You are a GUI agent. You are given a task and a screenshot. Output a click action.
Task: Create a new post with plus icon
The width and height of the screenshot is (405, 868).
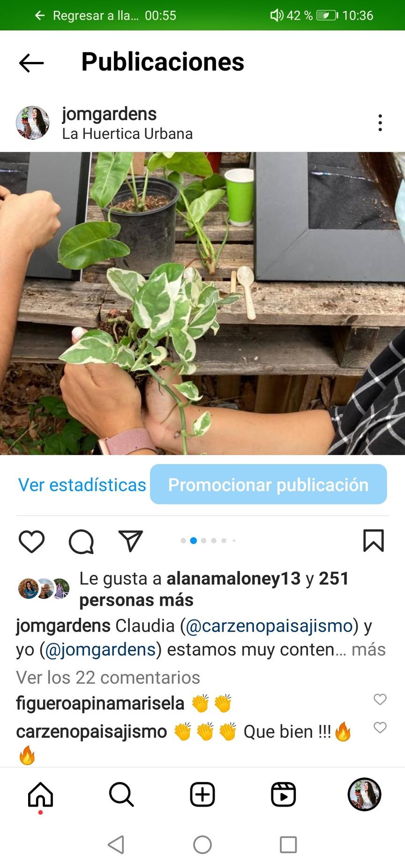click(202, 794)
